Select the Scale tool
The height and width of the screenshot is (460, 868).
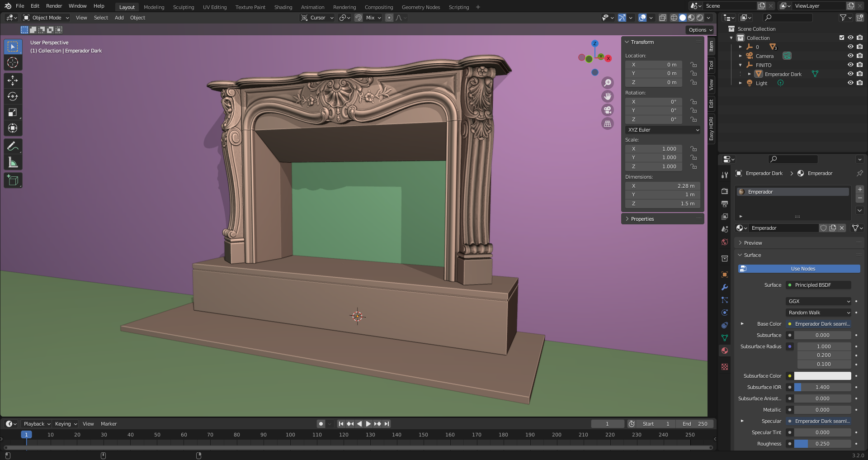[13, 112]
